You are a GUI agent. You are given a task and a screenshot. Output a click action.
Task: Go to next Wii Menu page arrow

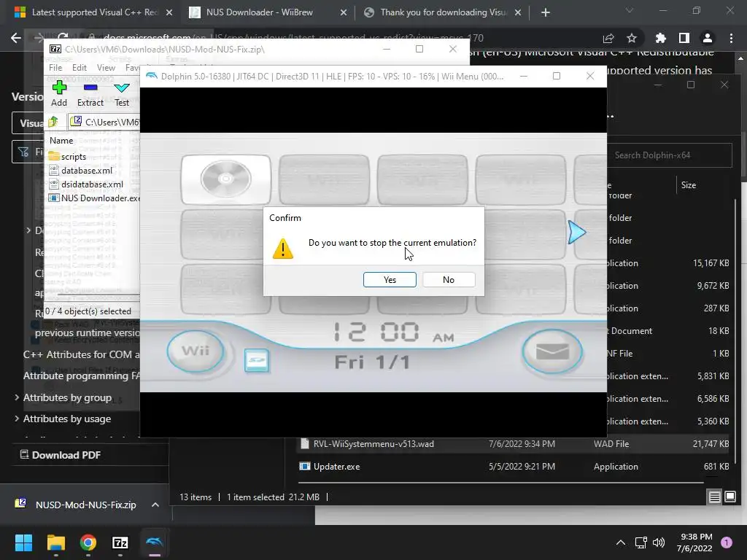[576, 233]
